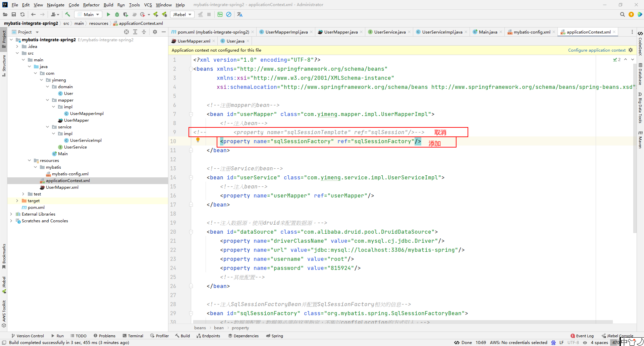This screenshot has width=644, height=346.
Task: Open the Main run configuration dropdown
Action: 88,14
